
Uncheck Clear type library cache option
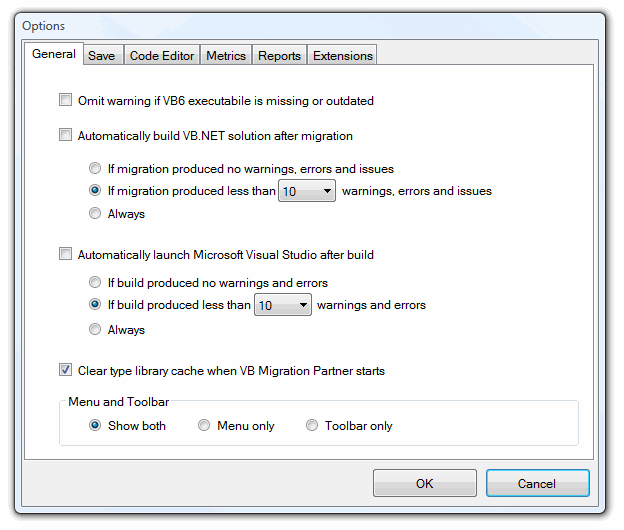65,370
